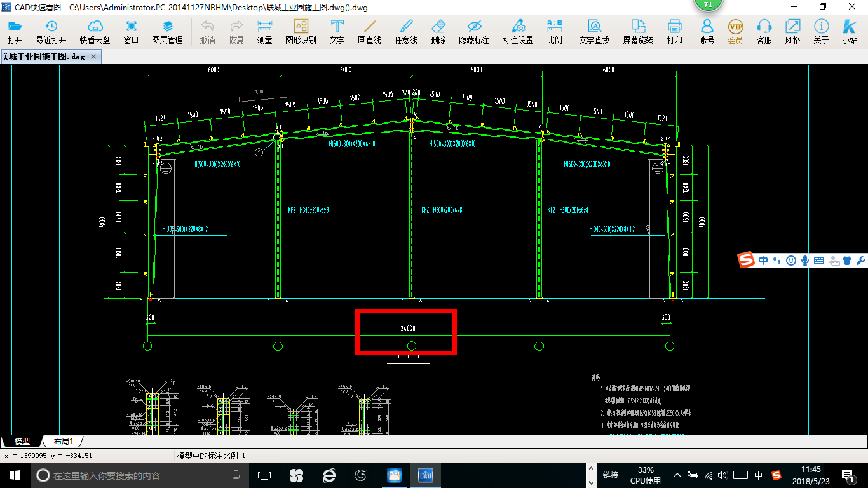
Task: Open the 小站 K icon
Action: click(850, 31)
